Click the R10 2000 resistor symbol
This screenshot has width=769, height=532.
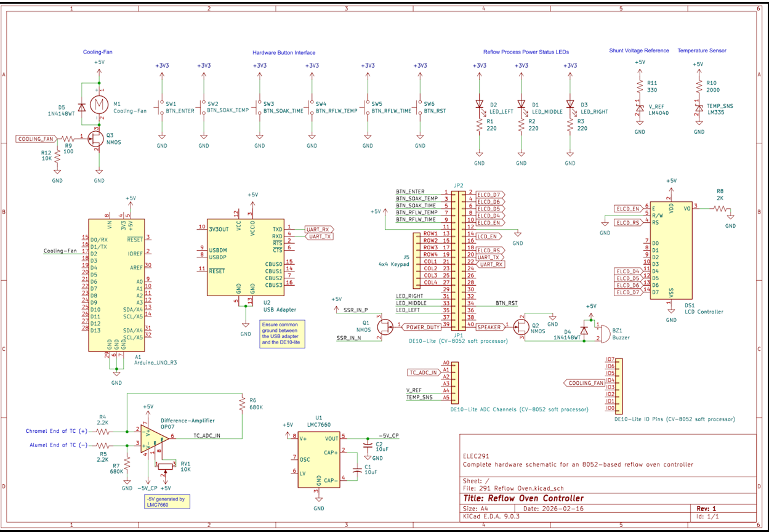(x=699, y=86)
